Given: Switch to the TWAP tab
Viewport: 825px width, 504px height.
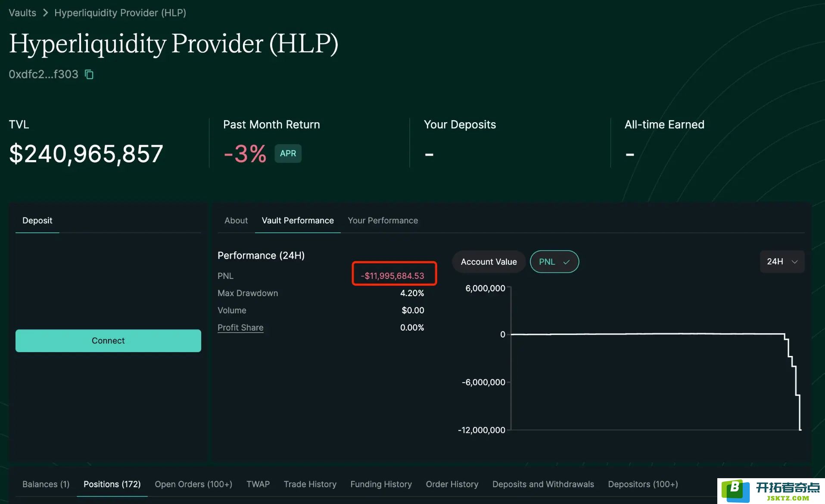Looking at the screenshot, I should [x=258, y=484].
